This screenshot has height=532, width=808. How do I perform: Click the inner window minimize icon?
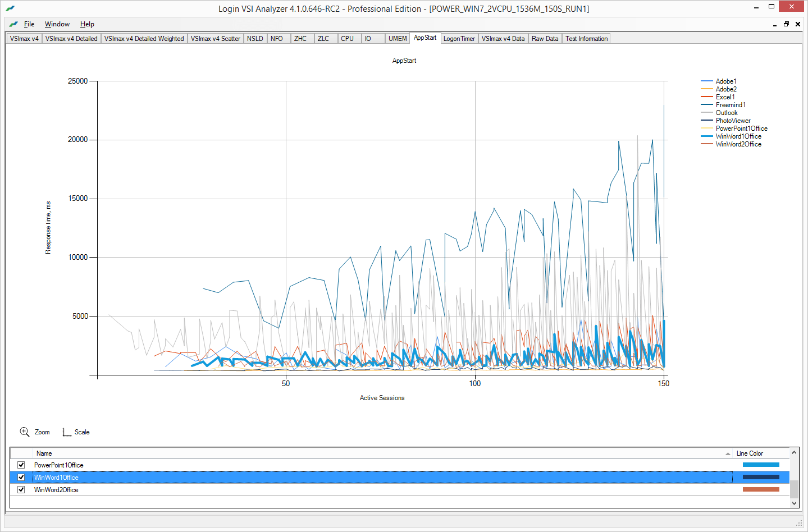tap(775, 24)
